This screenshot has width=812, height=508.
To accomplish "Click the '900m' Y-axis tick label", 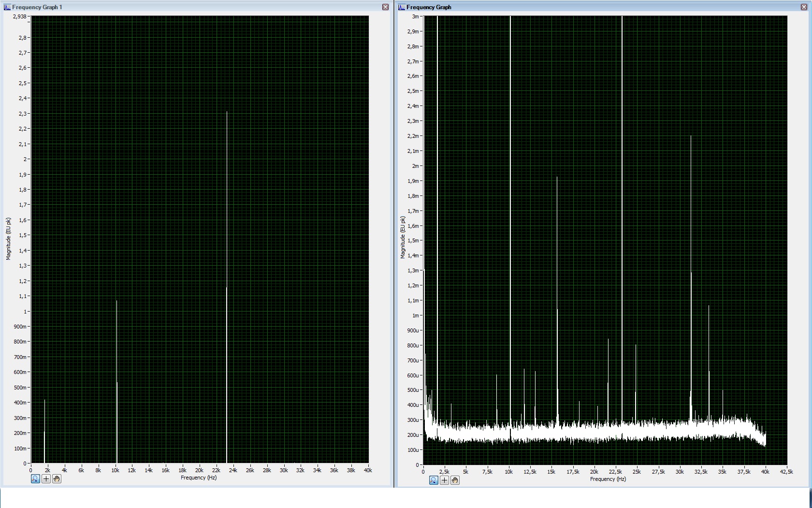I will click(x=20, y=327).
